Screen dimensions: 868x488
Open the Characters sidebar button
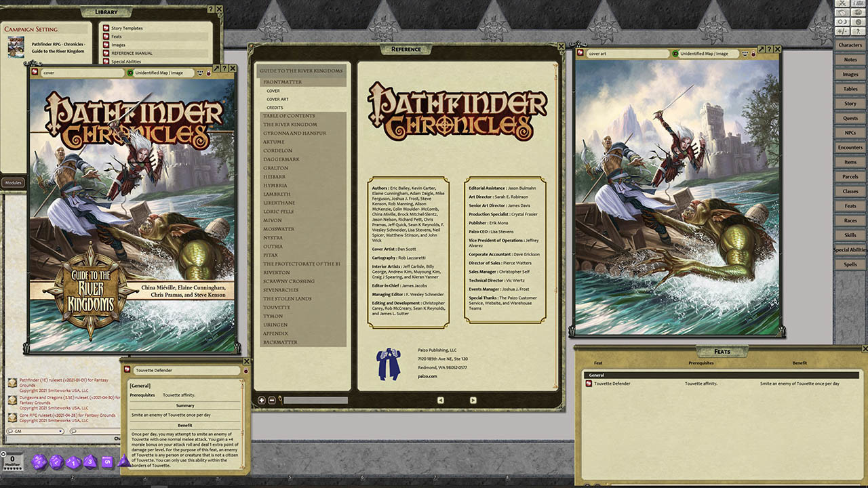click(x=850, y=45)
